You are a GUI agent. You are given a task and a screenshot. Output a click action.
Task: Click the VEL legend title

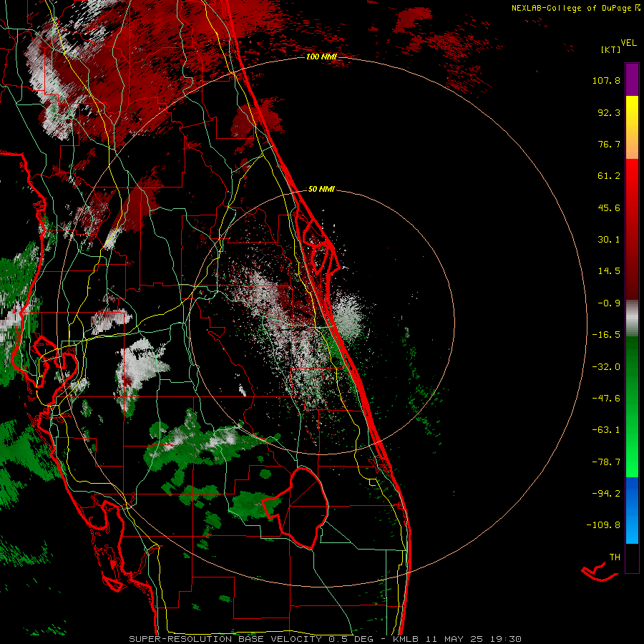pyautogui.click(x=628, y=43)
